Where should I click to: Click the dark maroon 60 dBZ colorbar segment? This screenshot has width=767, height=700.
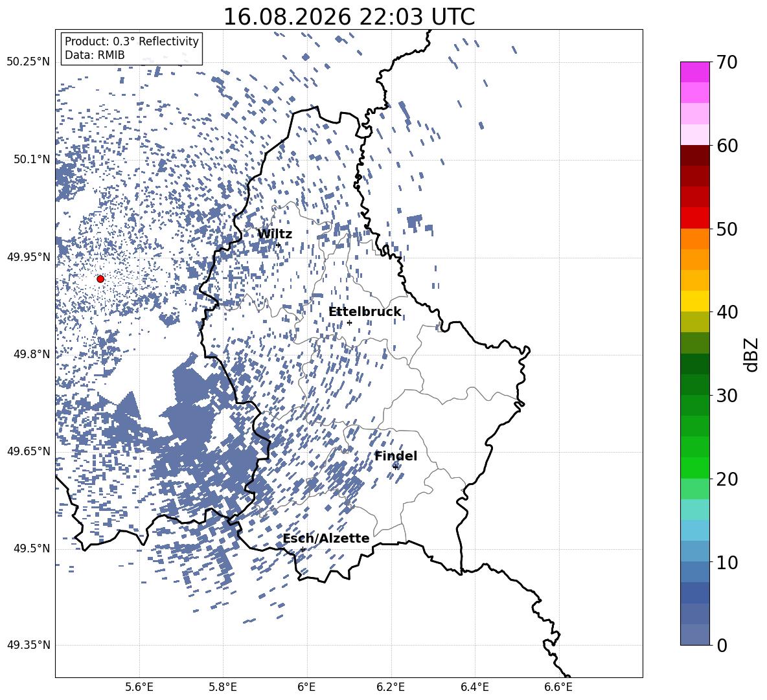(x=694, y=155)
